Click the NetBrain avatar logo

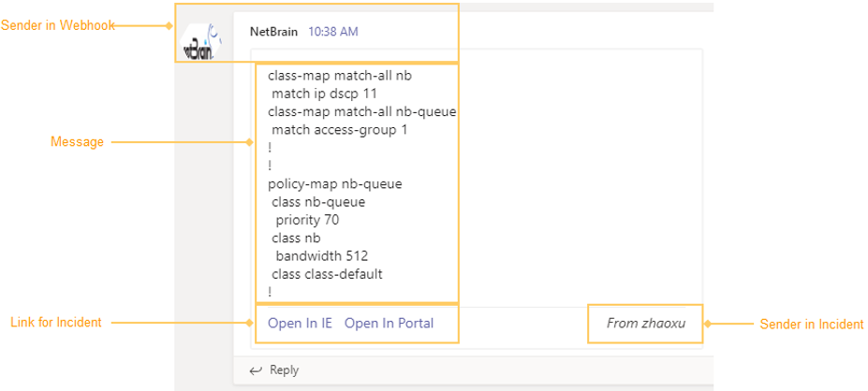tap(201, 40)
